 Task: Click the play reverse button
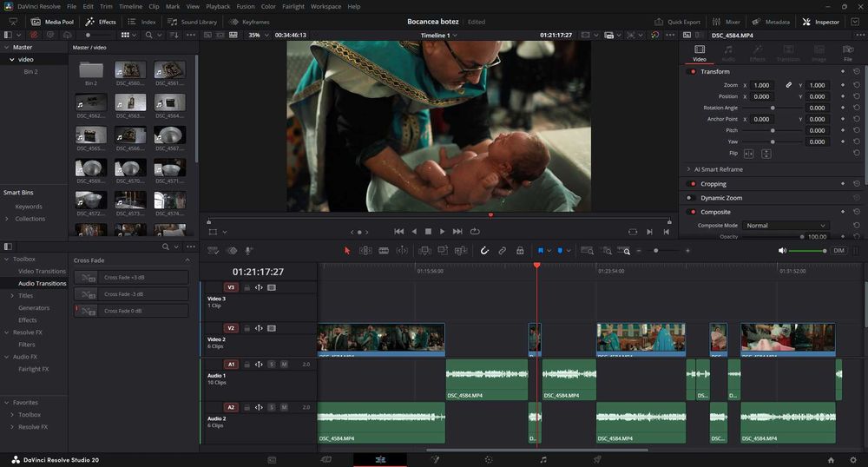click(x=413, y=231)
